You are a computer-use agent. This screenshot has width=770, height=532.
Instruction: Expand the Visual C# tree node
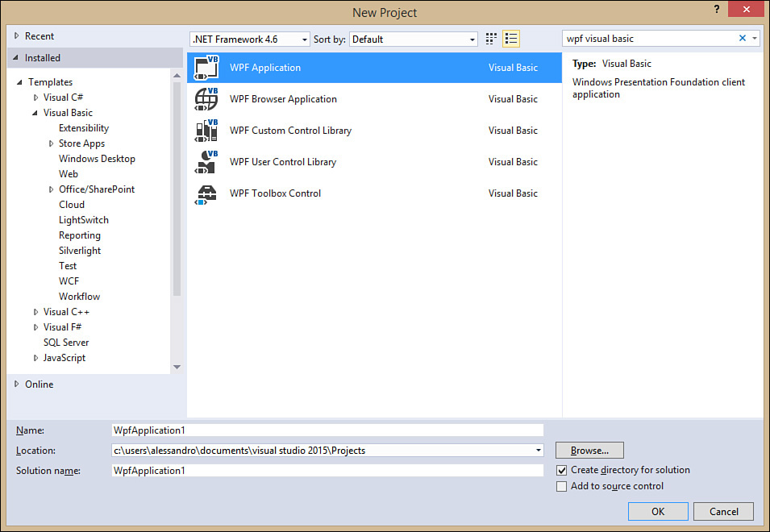(x=35, y=98)
